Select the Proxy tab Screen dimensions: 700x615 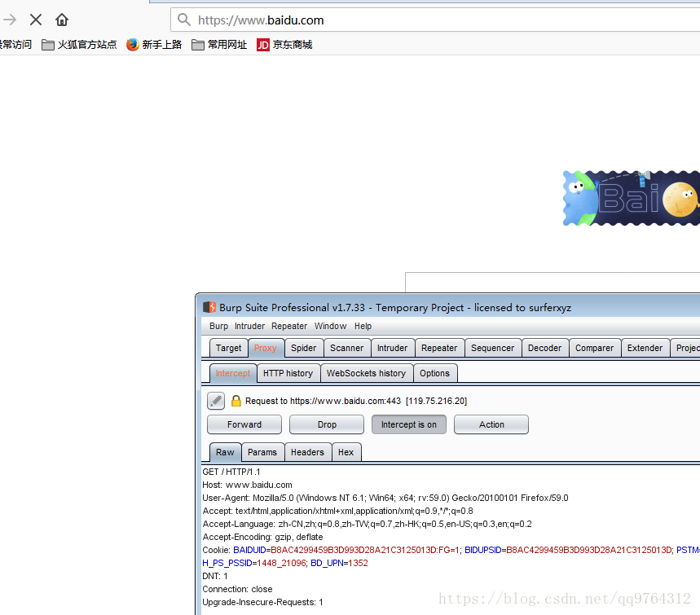(266, 348)
